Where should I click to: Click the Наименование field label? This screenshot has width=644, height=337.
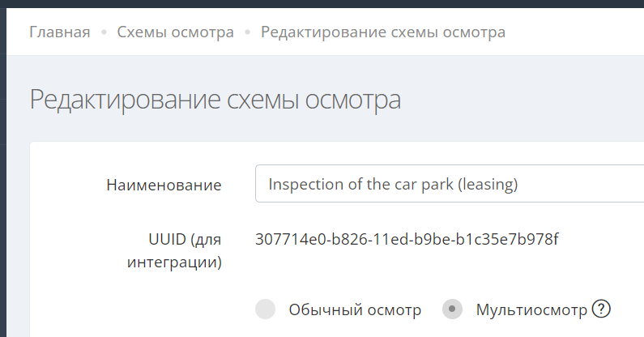[x=164, y=185]
